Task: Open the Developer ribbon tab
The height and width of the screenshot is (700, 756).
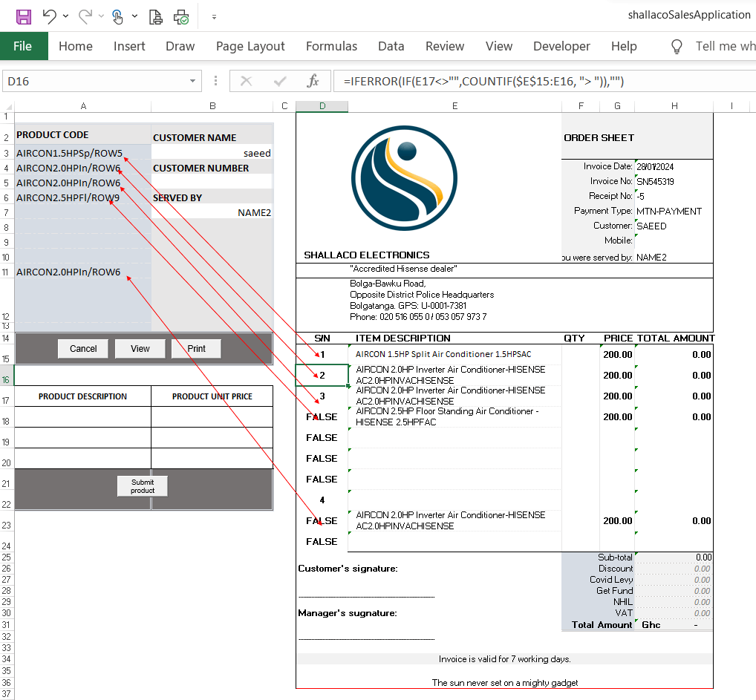Action: (x=561, y=46)
